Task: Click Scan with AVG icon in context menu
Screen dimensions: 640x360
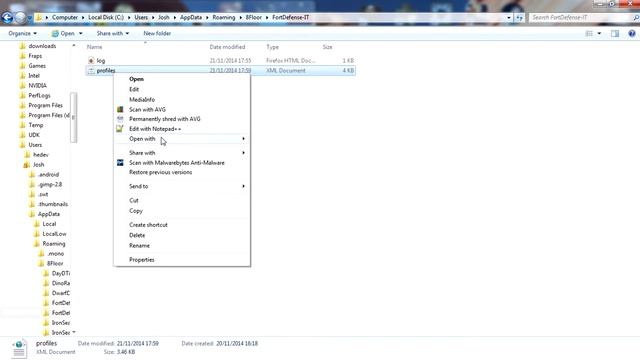Action: (120, 109)
